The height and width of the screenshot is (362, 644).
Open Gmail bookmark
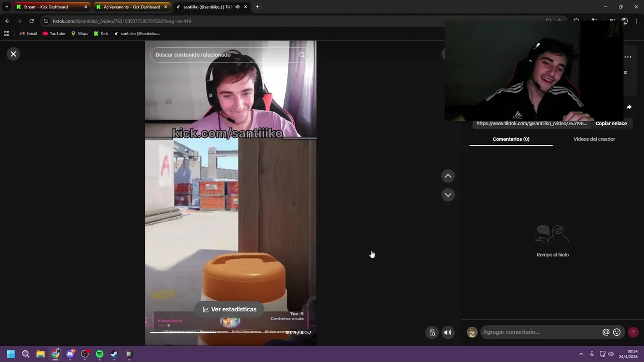(28, 34)
